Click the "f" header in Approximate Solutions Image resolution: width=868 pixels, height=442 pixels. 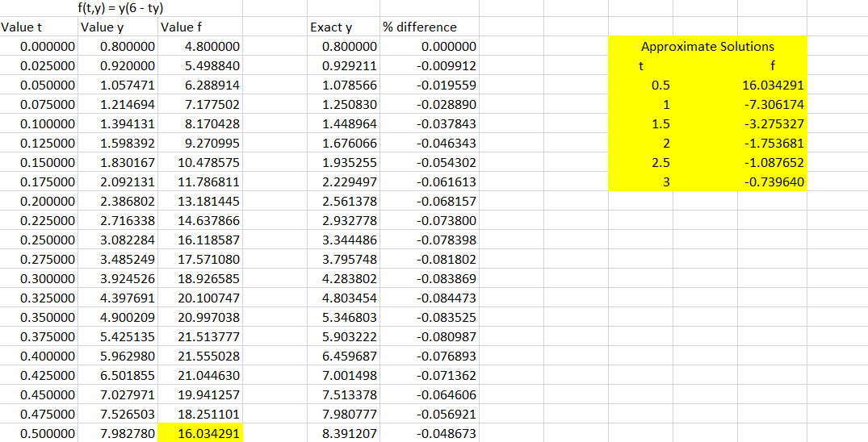pyautogui.click(x=772, y=66)
